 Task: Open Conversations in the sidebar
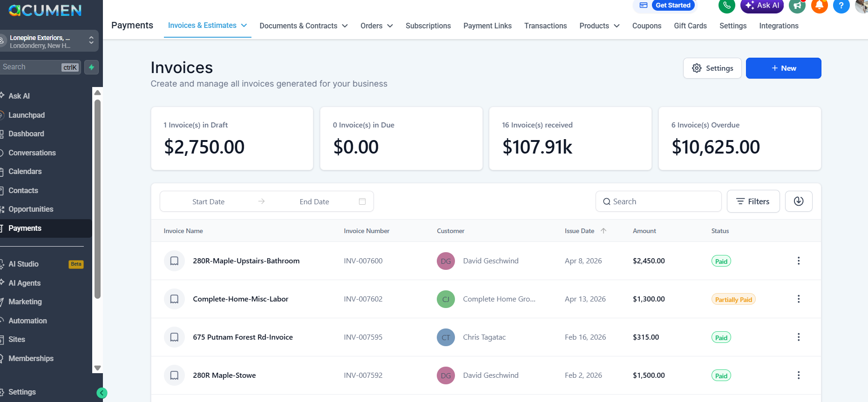pos(32,153)
